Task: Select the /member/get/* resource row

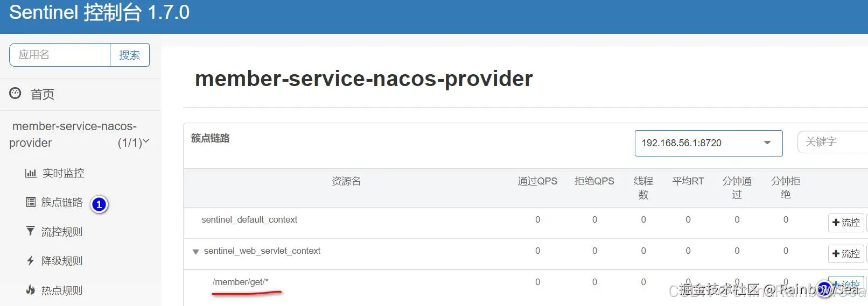Action: click(240, 282)
